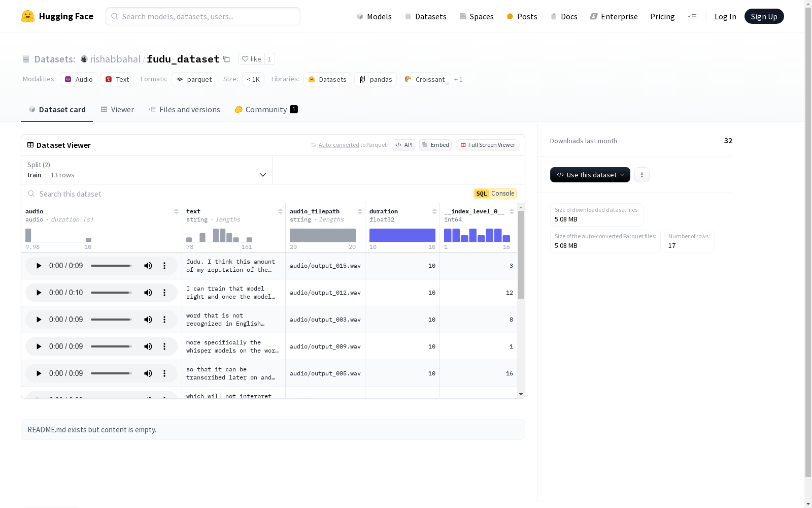Sort by the audio column
812x508 pixels.
[176, 211]
